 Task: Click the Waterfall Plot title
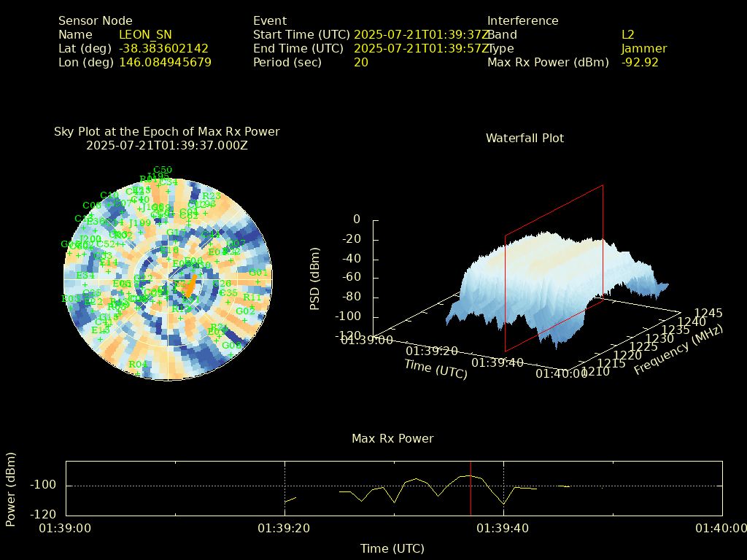pos(525,138)
